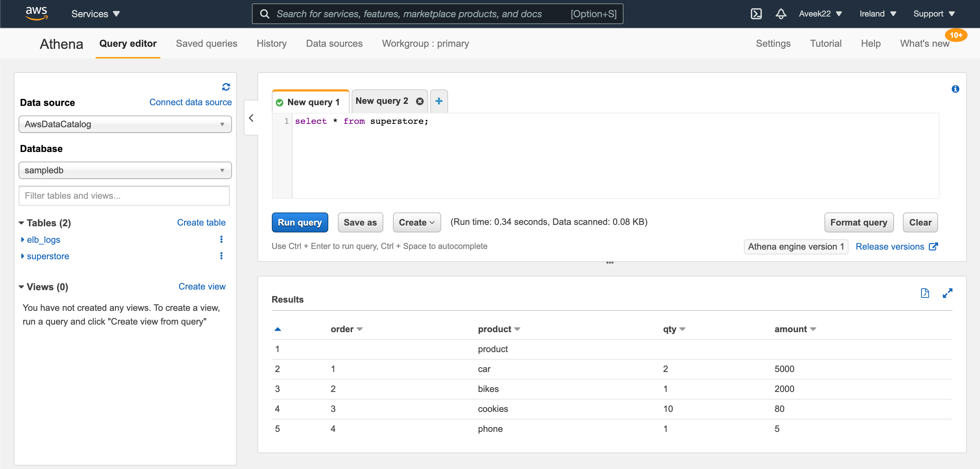Viewport: 980px width, 469px height.
Task: Download the query results file
Action: [x=925, y=293]
